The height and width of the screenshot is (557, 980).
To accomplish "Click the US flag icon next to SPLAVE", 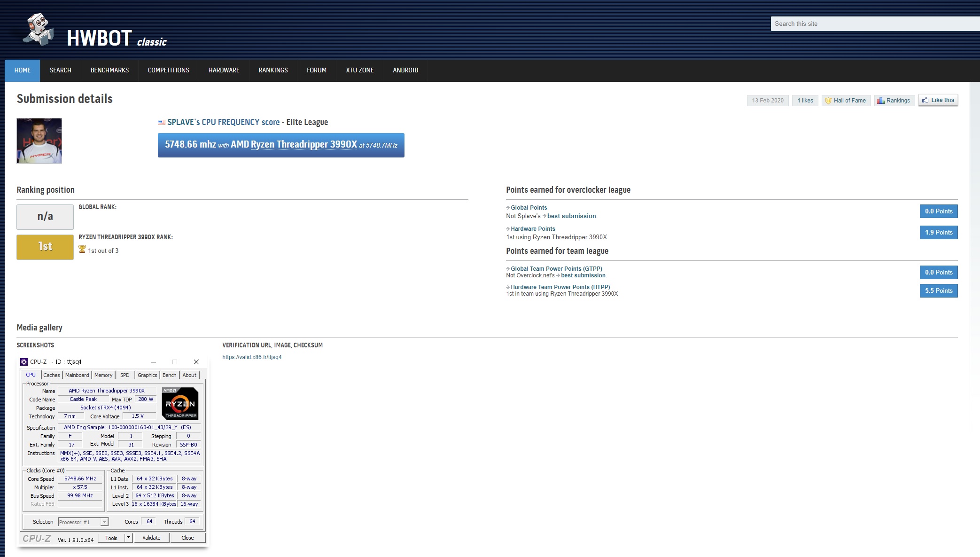I will point(161,122).
